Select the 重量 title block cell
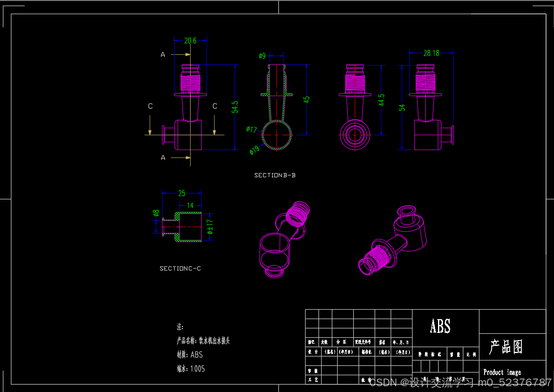 [455, 354]
